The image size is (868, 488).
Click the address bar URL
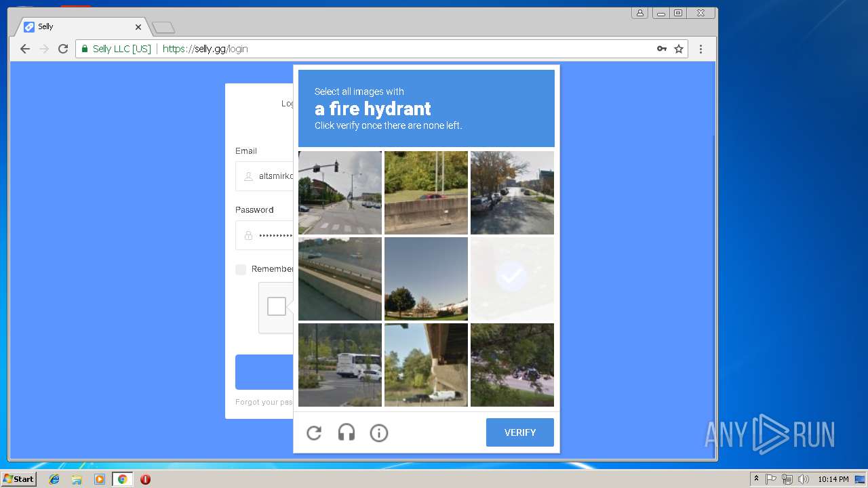[x=205, y=49]
